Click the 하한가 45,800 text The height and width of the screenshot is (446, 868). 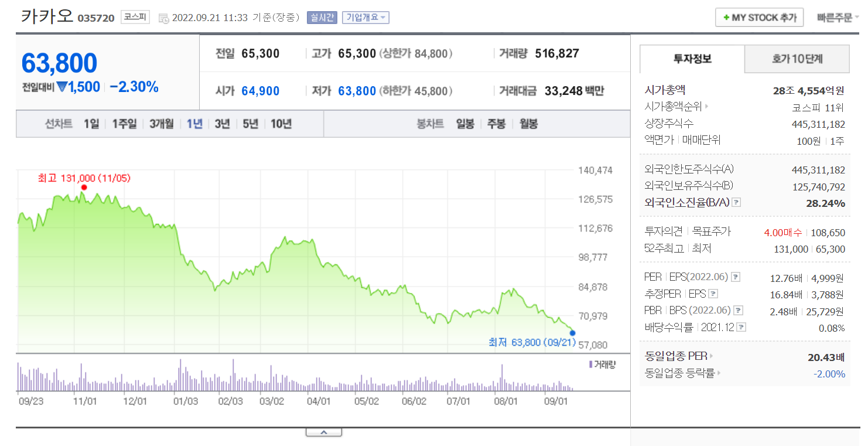coord(416,91)
